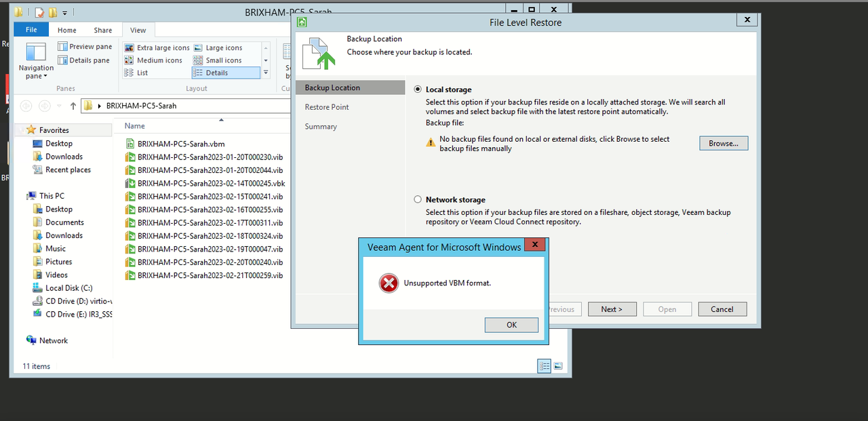Click the Explorer Forward arrow
Viewport: 868px width, 421px height.
click(x=44, y=106)
